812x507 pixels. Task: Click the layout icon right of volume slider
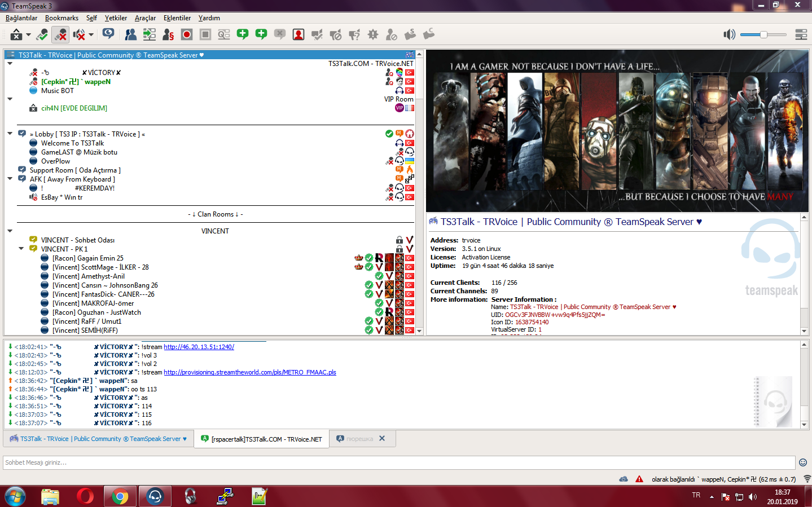(x=801, y=35)
